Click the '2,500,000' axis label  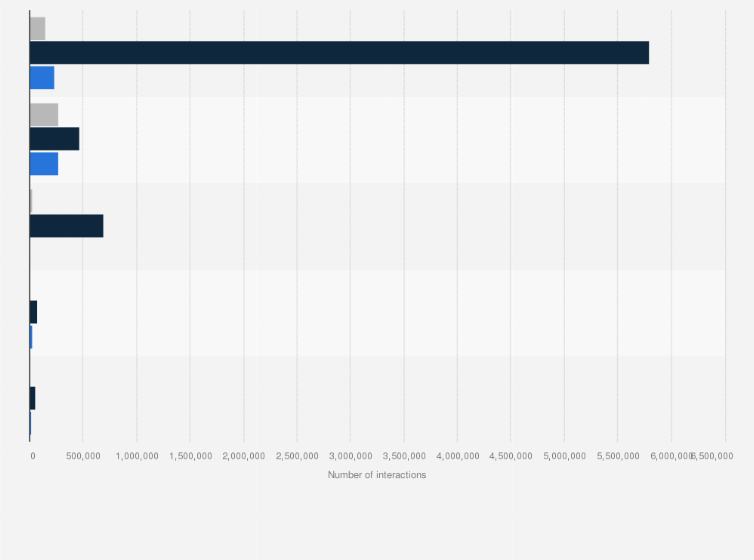pos(297,456)
